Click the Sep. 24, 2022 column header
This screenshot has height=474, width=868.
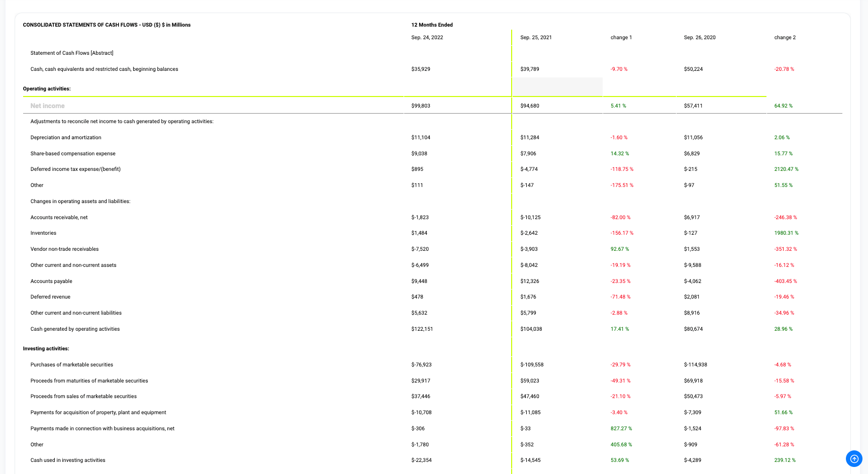coord(427,37)
